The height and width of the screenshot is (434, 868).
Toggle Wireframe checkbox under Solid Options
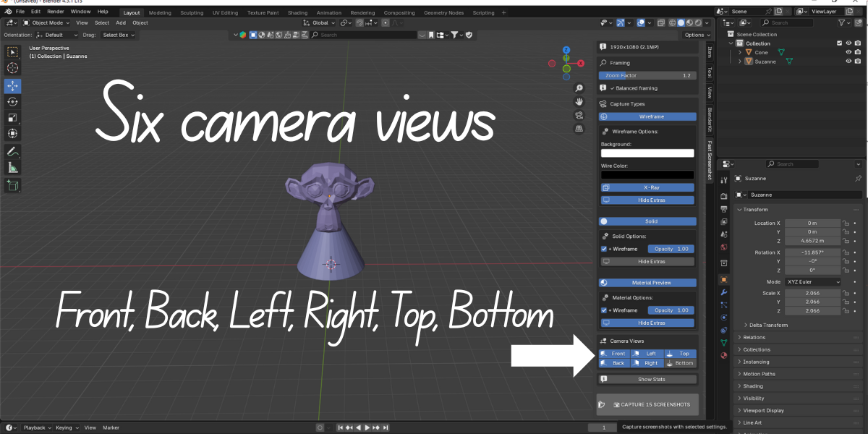pos(604,249)
